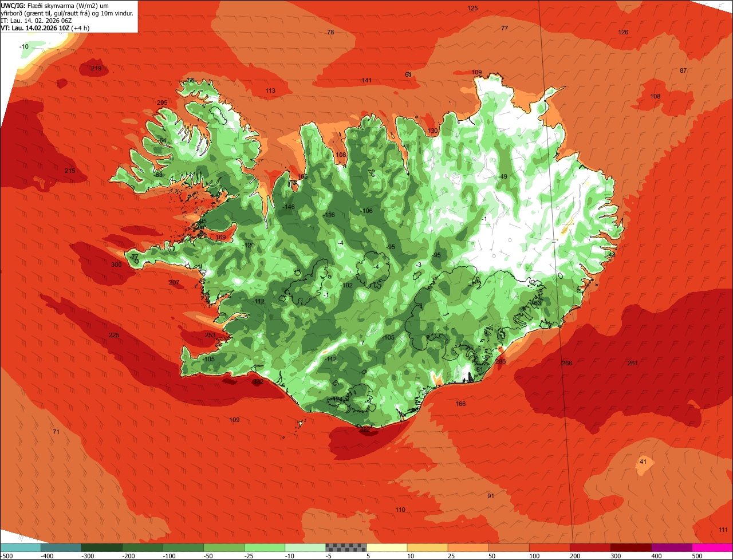Click the 225 value over the southwest sea

pyautogui.click(x=114, y=335)
